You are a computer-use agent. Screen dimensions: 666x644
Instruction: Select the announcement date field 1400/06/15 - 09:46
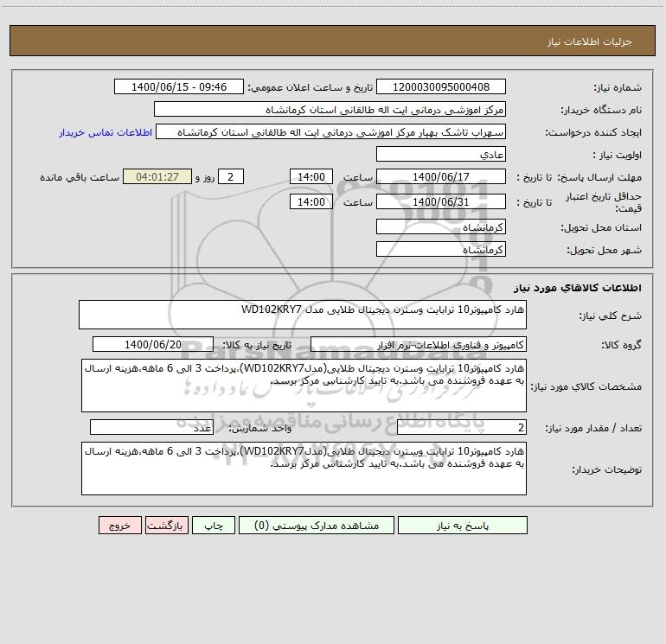coord(179,86)
